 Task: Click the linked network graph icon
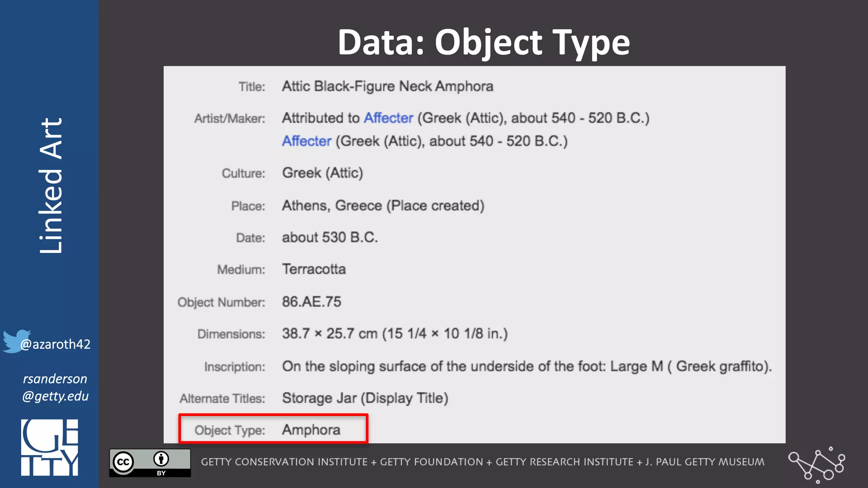click(817, 465)
